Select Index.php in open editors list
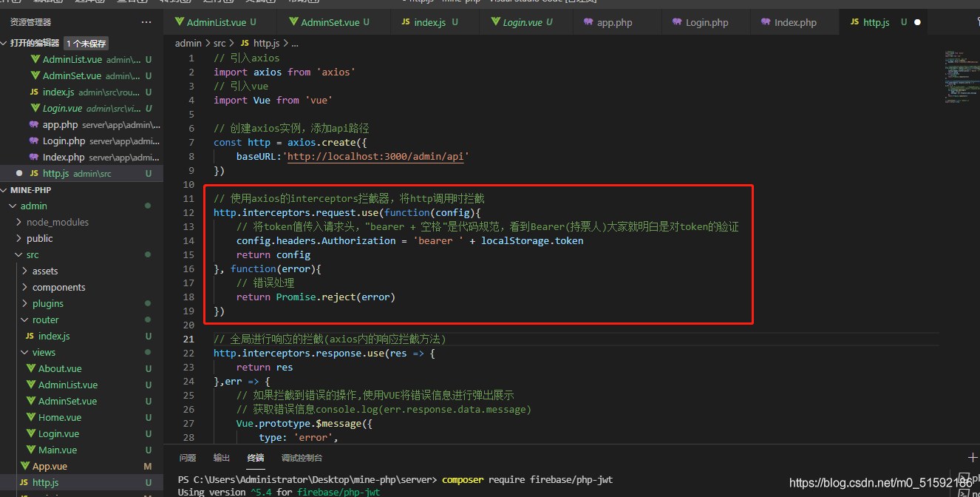The height and width of the screenshot is (497, 980). (x=81, y=157)
